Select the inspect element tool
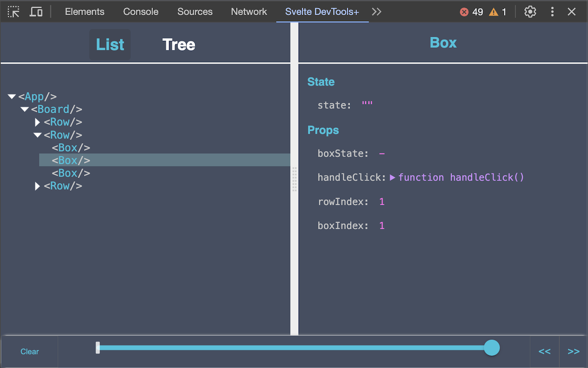Viewport: 588px width, 368px height. click(13, 11)
